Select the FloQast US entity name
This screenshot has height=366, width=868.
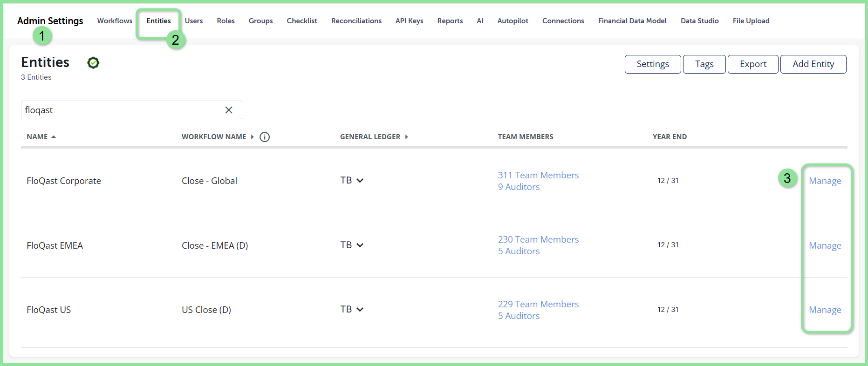click(49, 310)
